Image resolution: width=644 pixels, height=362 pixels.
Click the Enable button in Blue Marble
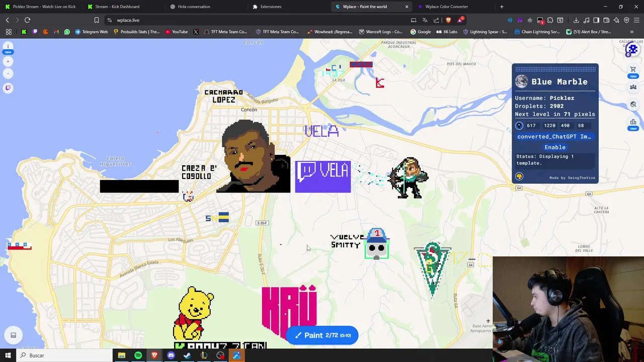555,147
